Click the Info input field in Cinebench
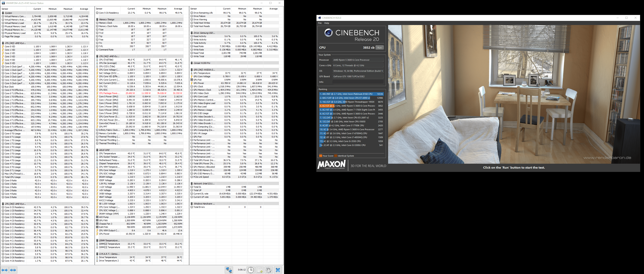Screen dimensions: 644x274 [x=358, y=82]
